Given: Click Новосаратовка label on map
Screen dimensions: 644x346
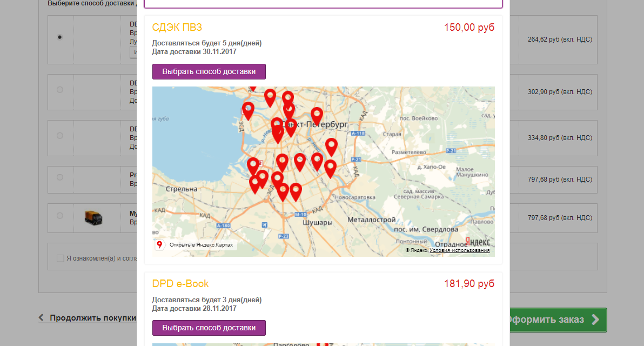Looking at the screenshot, I should pyautogui.click(x=355, y=197).
